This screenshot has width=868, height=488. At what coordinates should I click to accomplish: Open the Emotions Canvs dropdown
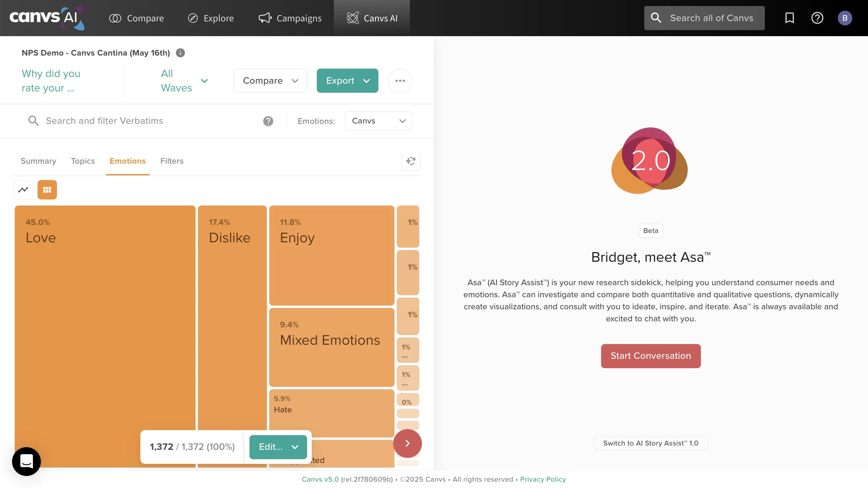[378, 121]
